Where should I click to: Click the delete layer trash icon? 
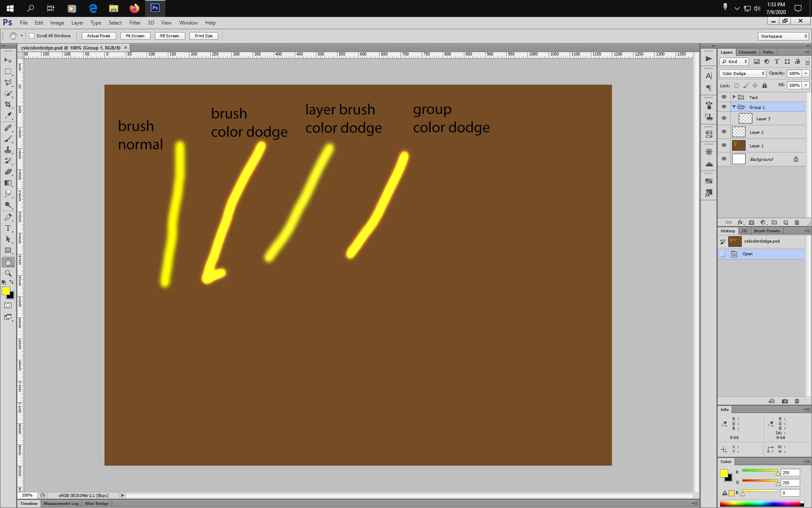[797, 223]
